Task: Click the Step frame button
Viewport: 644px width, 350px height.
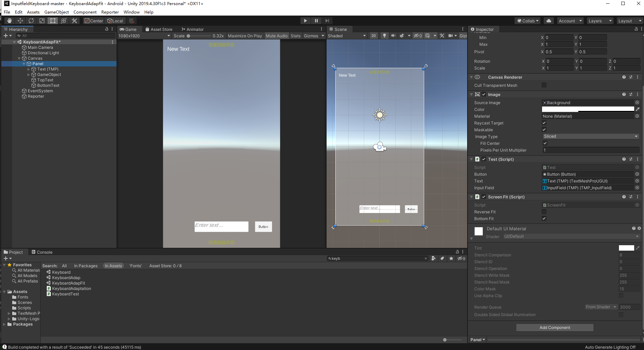Action: tap(327, 21)
